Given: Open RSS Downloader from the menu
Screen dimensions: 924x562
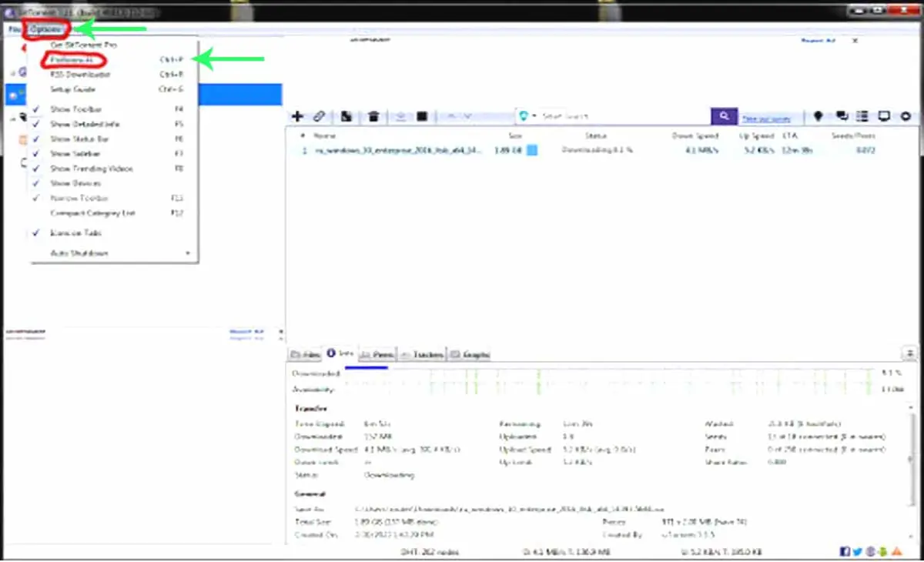Looking at the screenshot, I should 113,75.
